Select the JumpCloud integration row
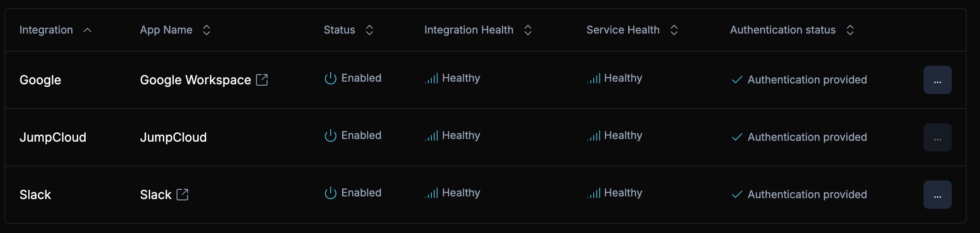980x233 pixels. 53,137
